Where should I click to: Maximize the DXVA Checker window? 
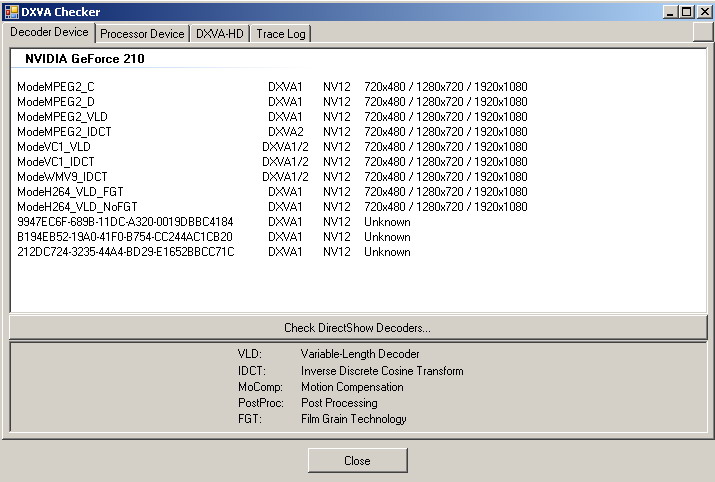pos(687,12)
